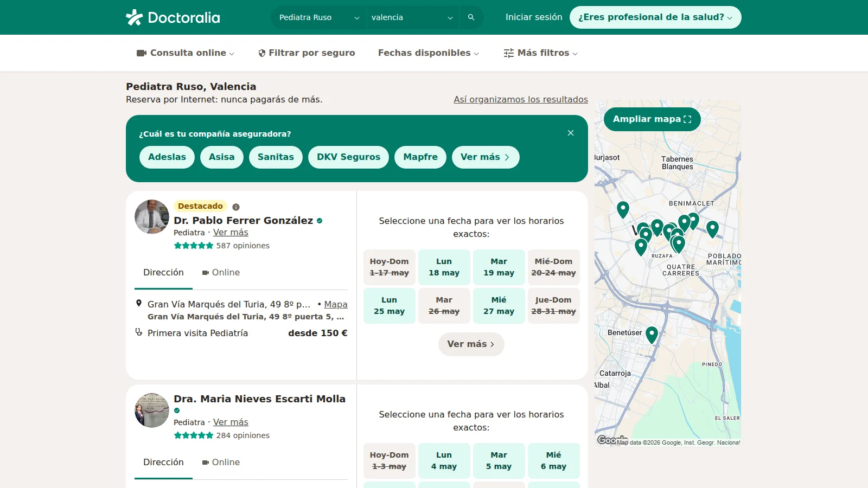The height and width of the screenshot is (488, 868).
Task: Select Lun 25 may date
Action: click(x=389, y=306)
